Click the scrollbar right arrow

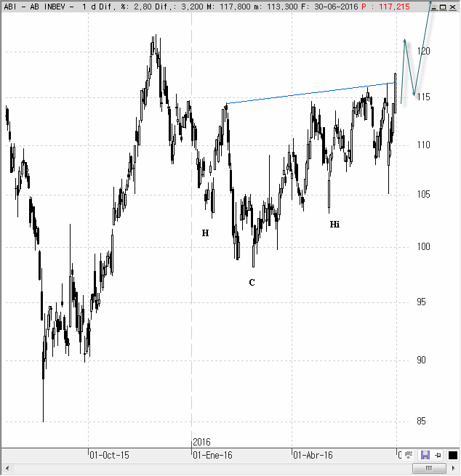454,468
